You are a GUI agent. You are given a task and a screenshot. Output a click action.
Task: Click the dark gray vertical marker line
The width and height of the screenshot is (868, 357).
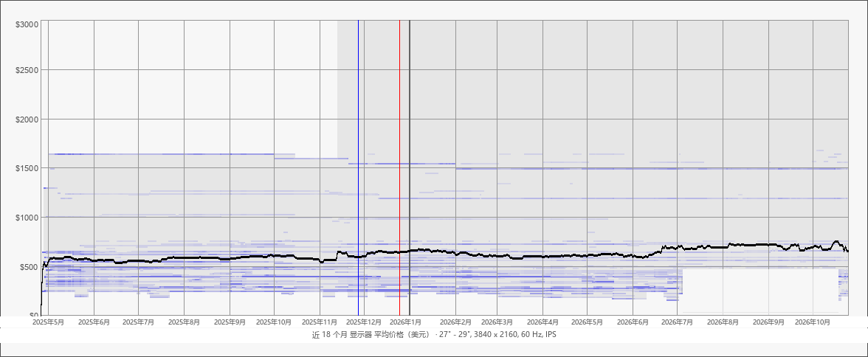[x=410, y=167]
